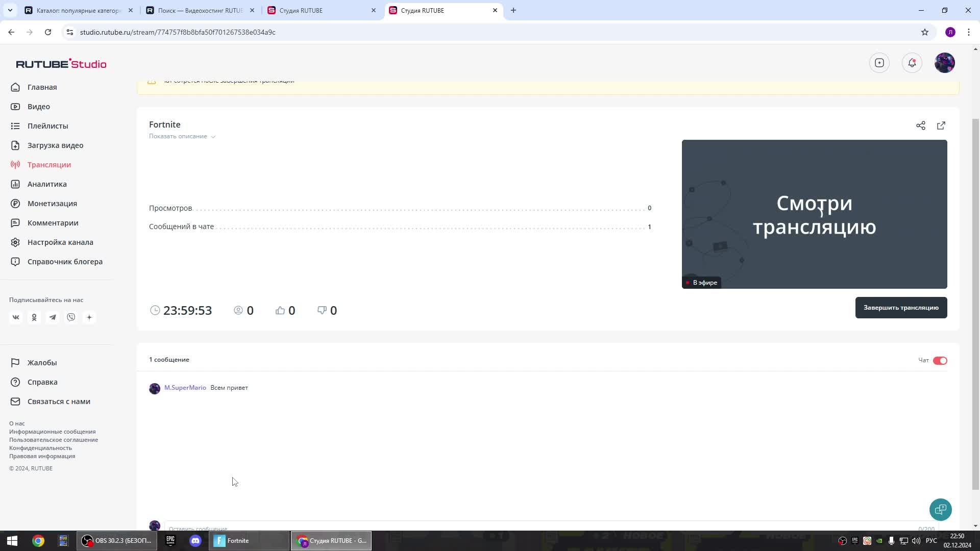Open OBS 30.2.3 from the taskbar
The height and width of the screenshot is (551, 980).
click(116, 540)
